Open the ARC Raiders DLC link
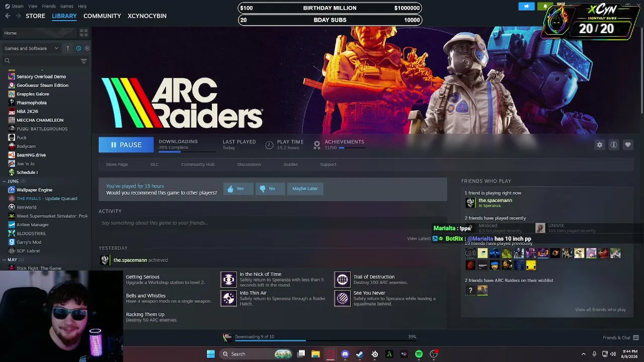644x362 pixels. click(x=154, y=164)
